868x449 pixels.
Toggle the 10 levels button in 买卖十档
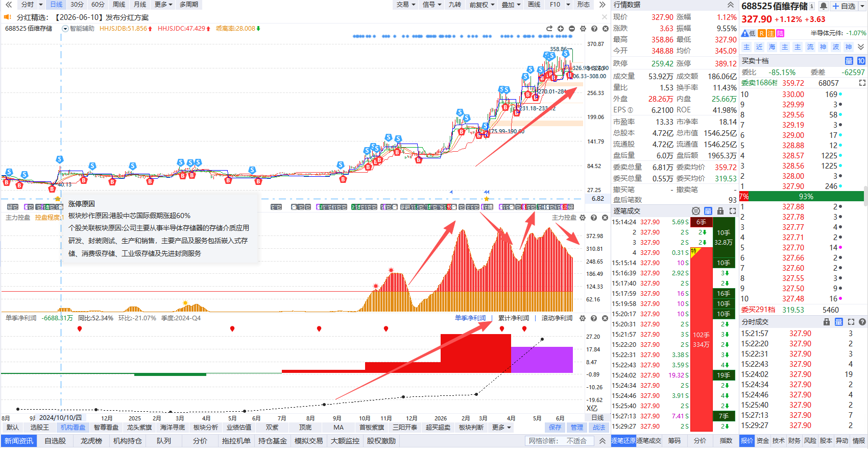[861, 61]
